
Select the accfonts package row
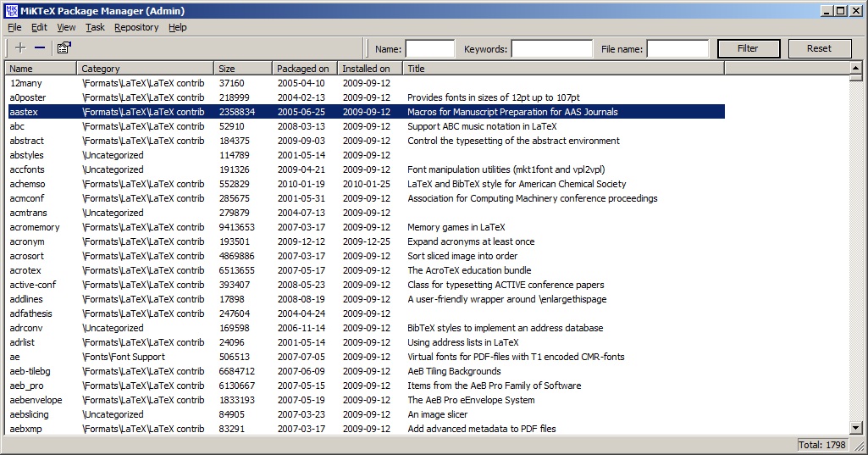(x=367, y=169)
